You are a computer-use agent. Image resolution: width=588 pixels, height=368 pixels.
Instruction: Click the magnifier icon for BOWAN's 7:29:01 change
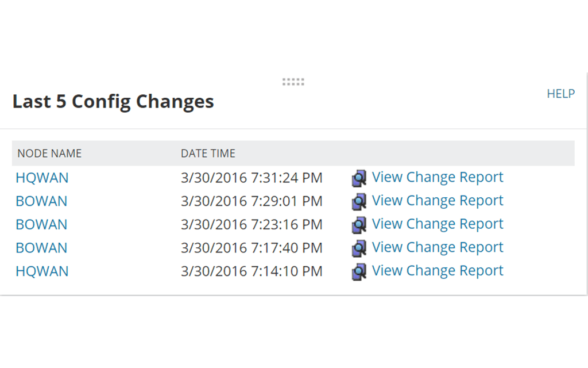[x=358, y=202]
